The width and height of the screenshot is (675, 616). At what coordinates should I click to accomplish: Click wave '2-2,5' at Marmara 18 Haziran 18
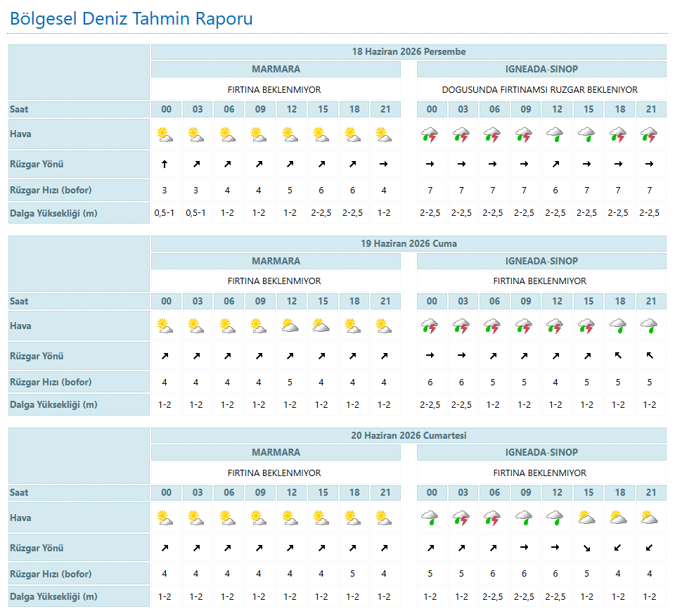(352, 212)
